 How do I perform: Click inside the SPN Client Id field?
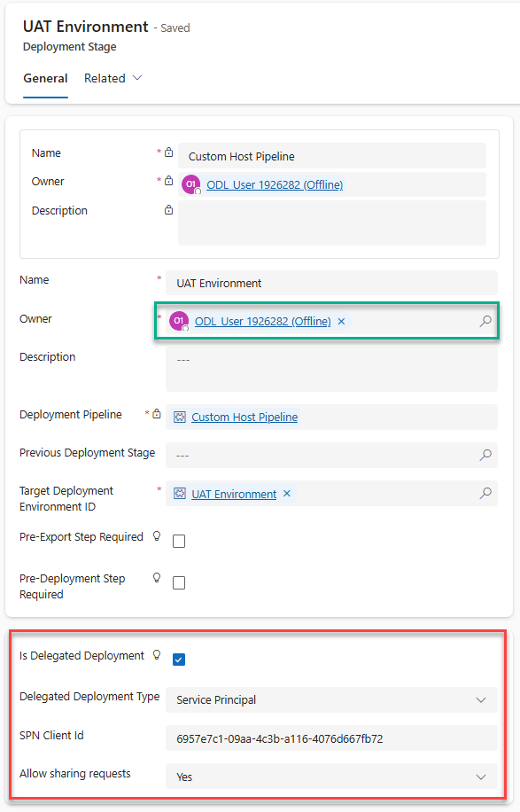coord(328,738)
